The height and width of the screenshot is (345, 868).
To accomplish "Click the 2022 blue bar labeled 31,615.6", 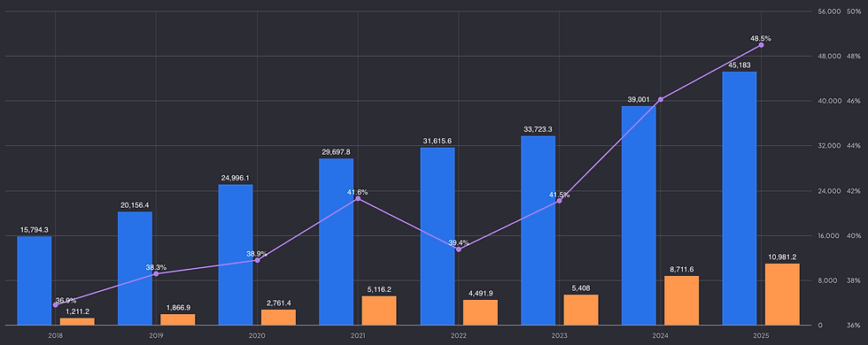I will (x=438, y=237).
